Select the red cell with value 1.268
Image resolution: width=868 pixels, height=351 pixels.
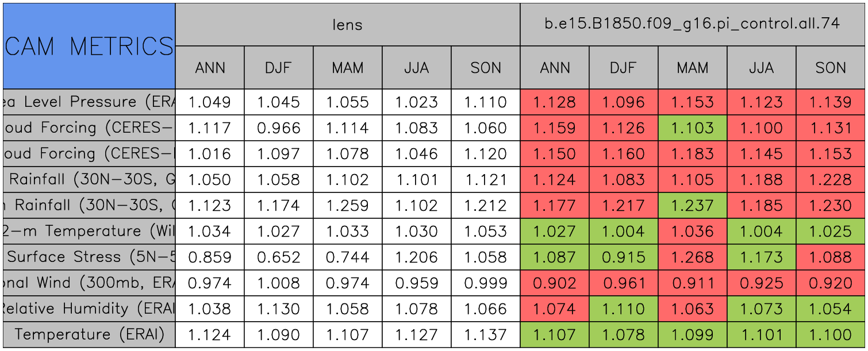click(x=692, y=257)
